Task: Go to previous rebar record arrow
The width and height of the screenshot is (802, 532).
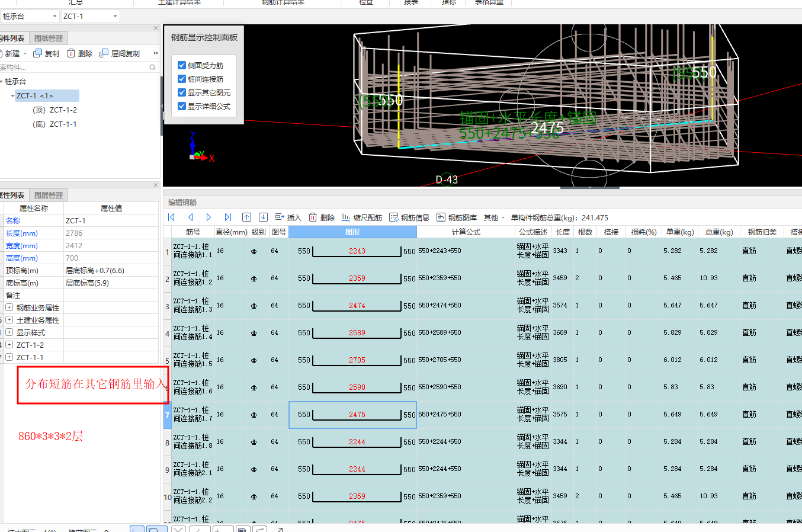Action: pos(190,217)
